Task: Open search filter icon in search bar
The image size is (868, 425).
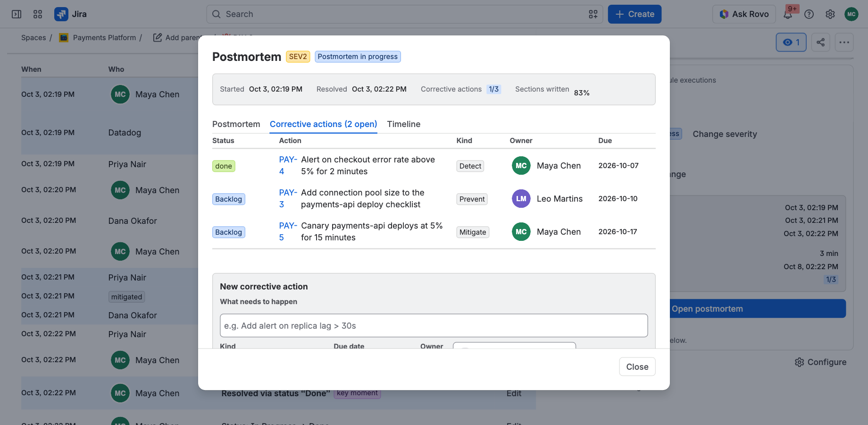Action: click(593, 14)
